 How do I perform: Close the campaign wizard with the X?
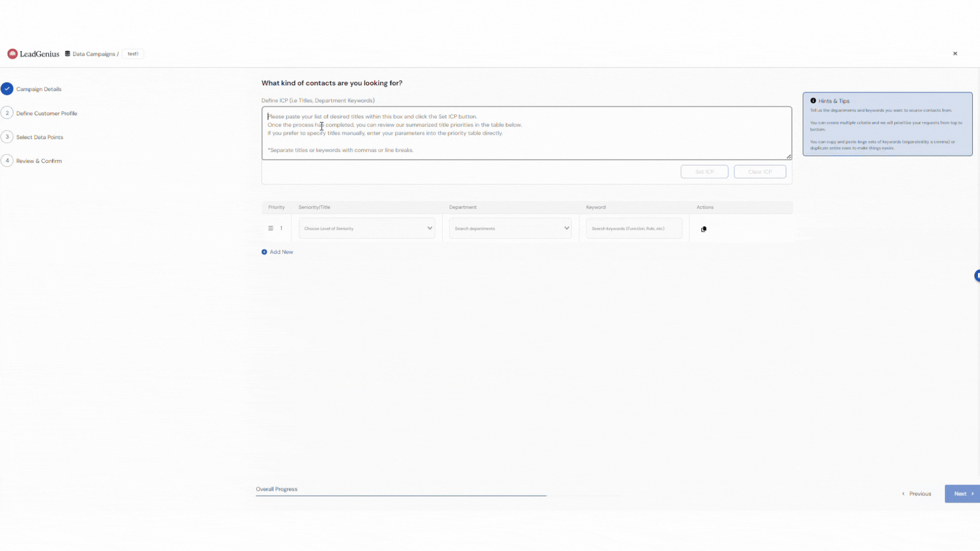click(955, 54)
